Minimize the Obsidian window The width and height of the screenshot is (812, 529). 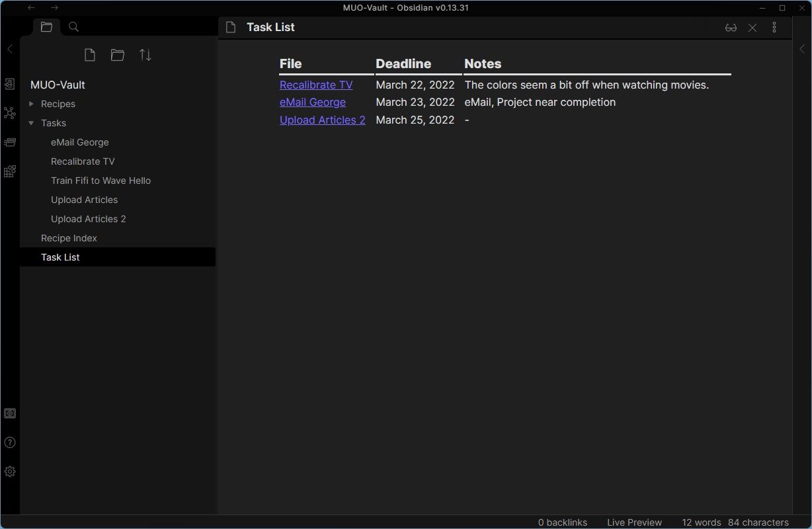coord(762,8)
